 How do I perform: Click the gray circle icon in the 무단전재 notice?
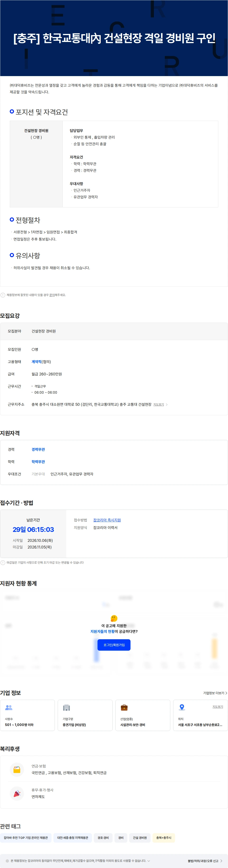point(7,861)
